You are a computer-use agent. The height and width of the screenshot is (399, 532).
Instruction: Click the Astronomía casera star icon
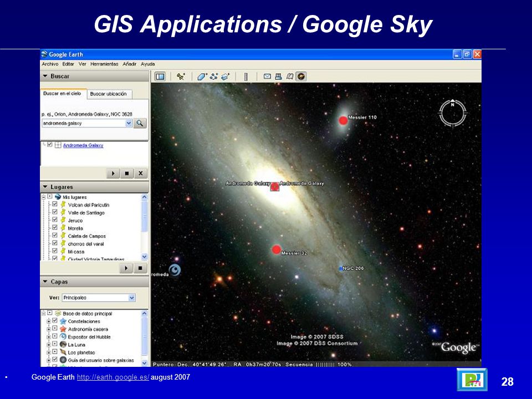click(63, 329)
